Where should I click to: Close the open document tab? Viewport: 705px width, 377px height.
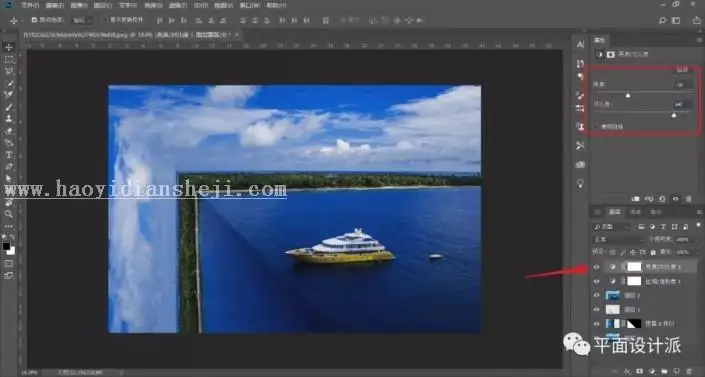pyautogui.click(x=237, y=34)
